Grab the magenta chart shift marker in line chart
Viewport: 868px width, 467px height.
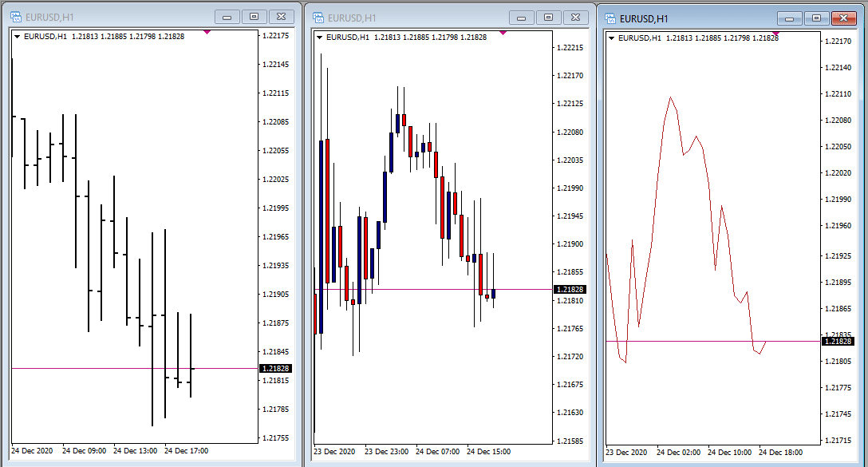tap(775, 34)
